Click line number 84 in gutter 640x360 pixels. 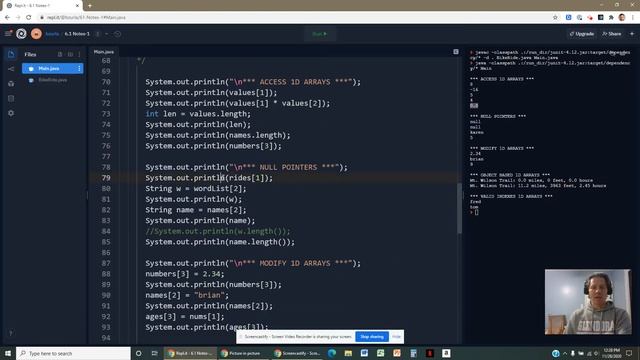(x=106, y=231)
